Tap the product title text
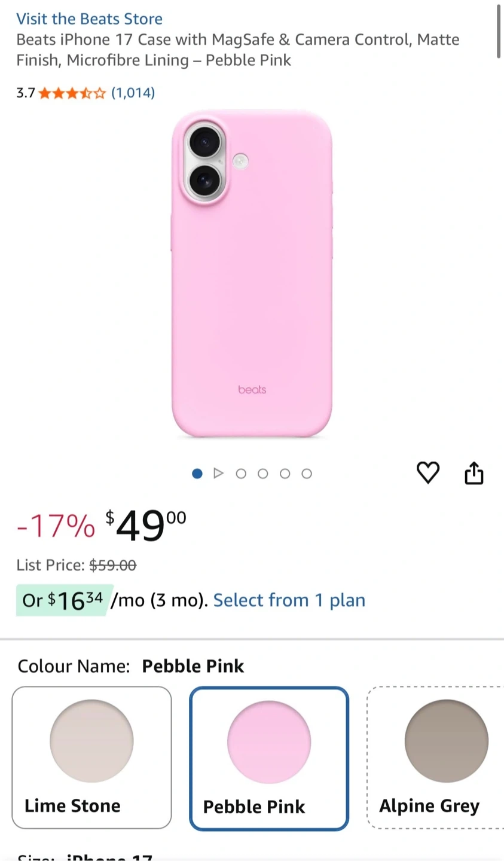This screenshot has height=861, width=504. (x=238, y=50)
